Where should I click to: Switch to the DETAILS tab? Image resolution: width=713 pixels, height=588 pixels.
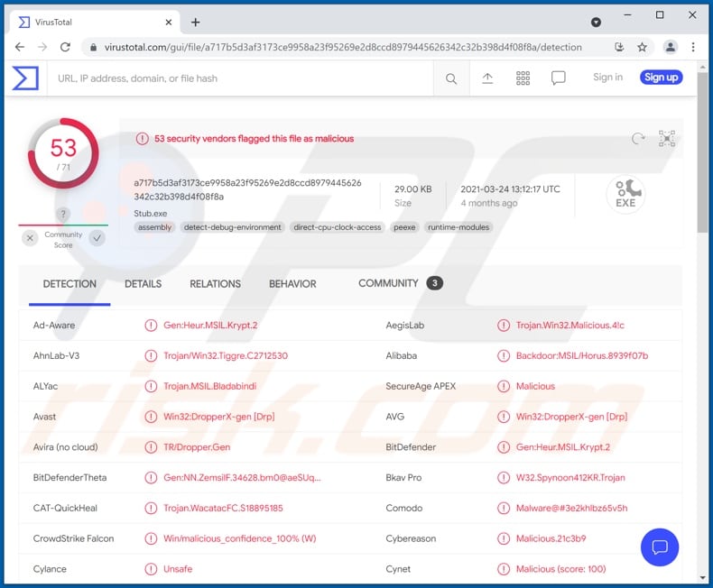pos(144,284)
